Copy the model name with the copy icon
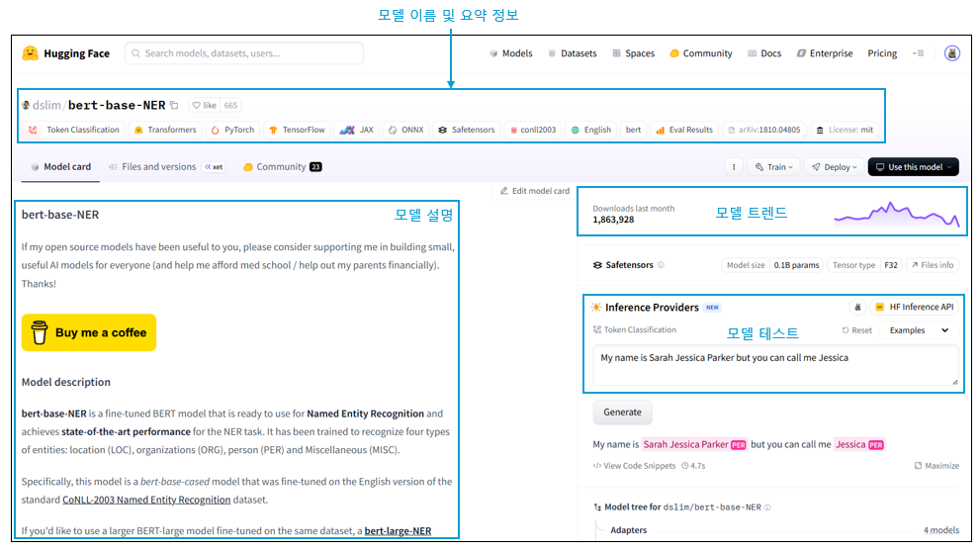 [174, 105]
